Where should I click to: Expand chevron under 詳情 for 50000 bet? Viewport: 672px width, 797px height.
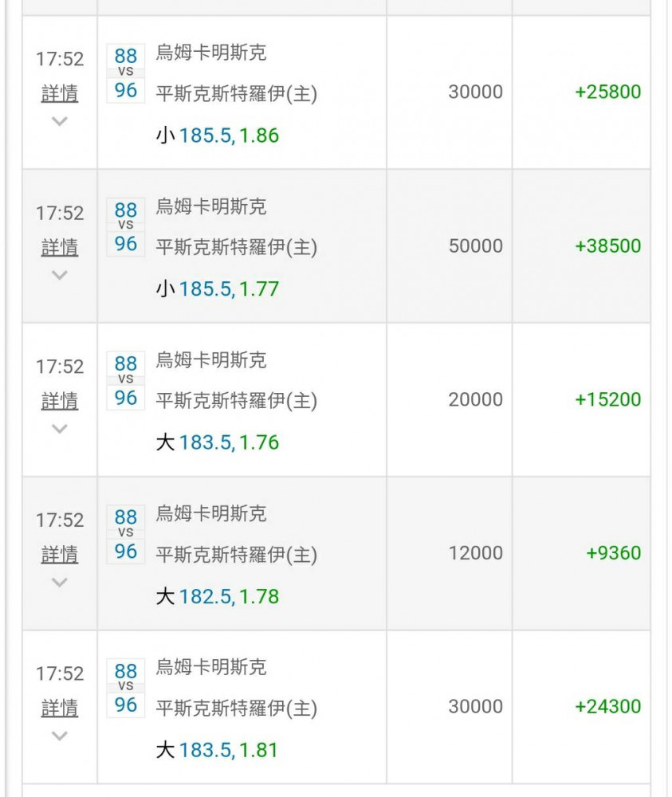(x=60, y=276)
